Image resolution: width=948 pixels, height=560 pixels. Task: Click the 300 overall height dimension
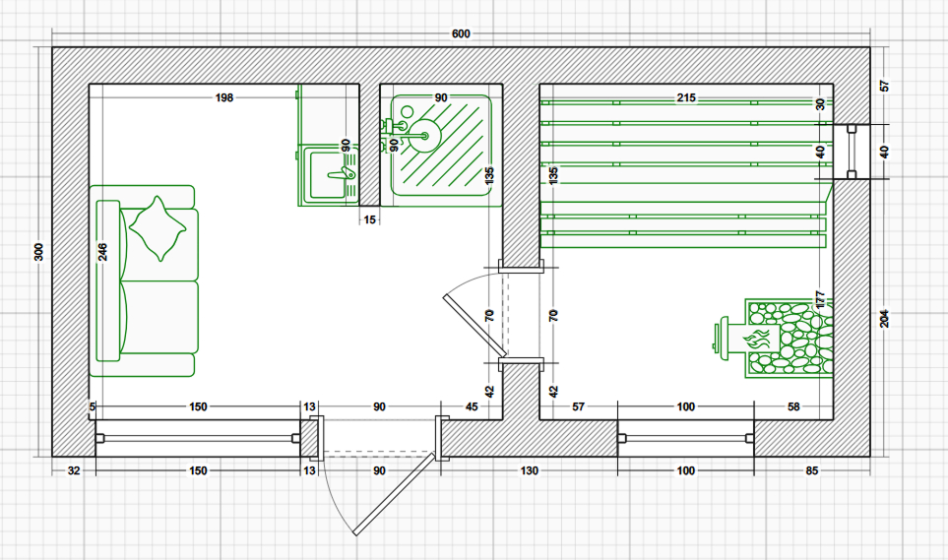pyautogui.click(x=39, y=252)
